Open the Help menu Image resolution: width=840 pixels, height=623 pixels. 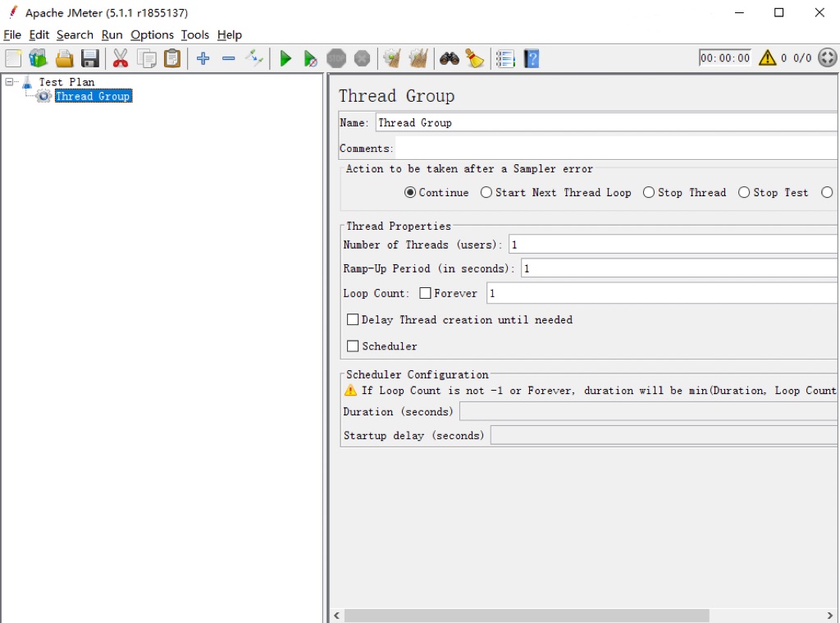click(230, 34)
